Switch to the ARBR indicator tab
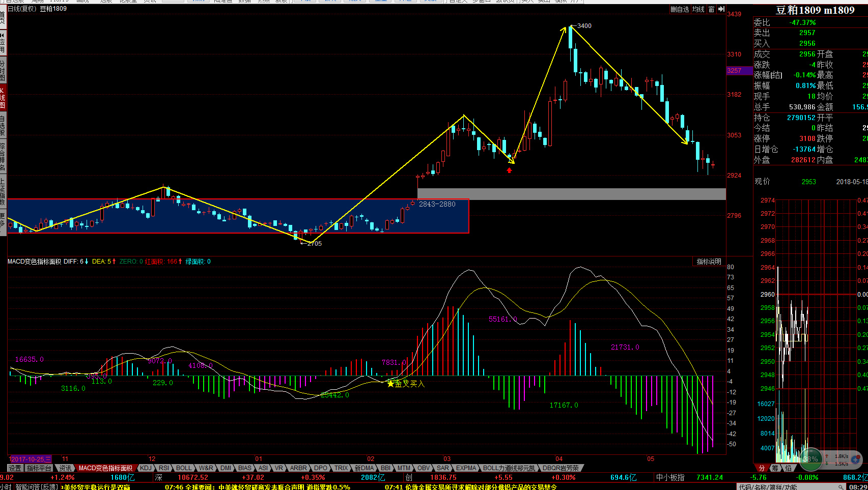The image size is (868, 490). [x=298, y=468]
